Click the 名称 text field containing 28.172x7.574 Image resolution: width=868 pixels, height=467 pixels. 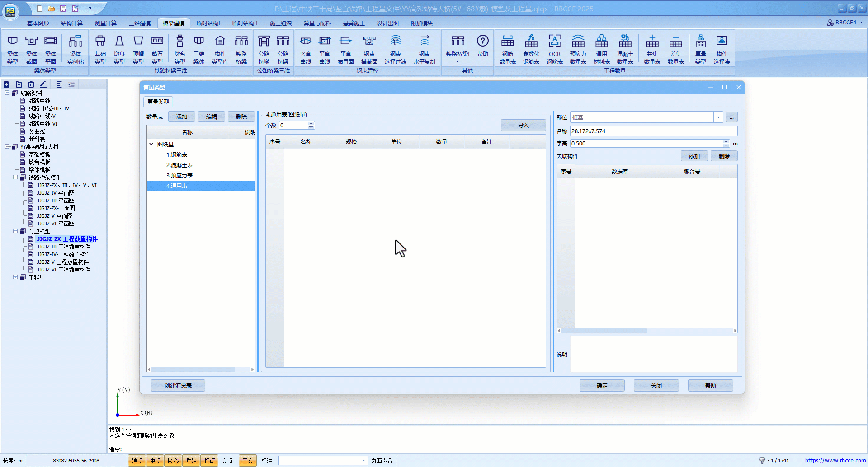pos(653,131)
